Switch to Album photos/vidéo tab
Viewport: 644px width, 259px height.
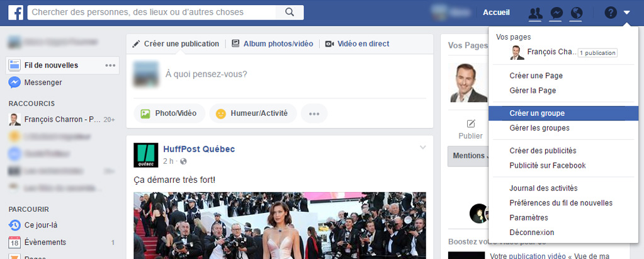(272, 44)
